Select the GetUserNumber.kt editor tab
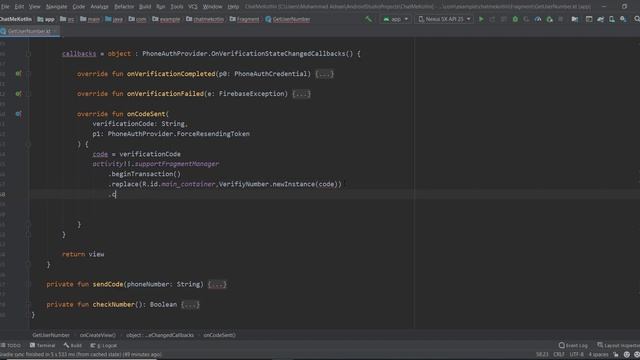The image size is (640, 360). click(x=29, y=31)
